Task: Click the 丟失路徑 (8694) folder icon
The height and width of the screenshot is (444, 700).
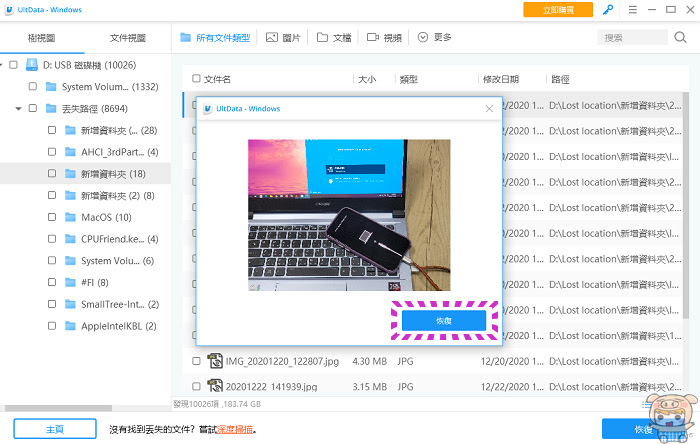Action: click(51, 108)
